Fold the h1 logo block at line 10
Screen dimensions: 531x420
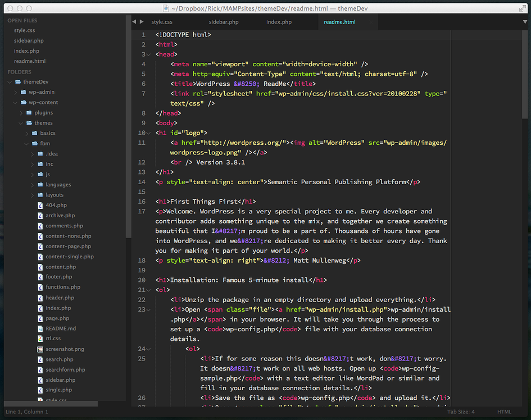pos(148,133)
